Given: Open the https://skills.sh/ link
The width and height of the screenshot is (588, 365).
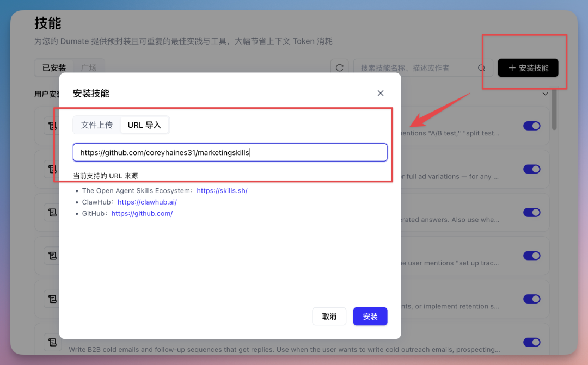Looking at the screenshot, I should [222, 190].
